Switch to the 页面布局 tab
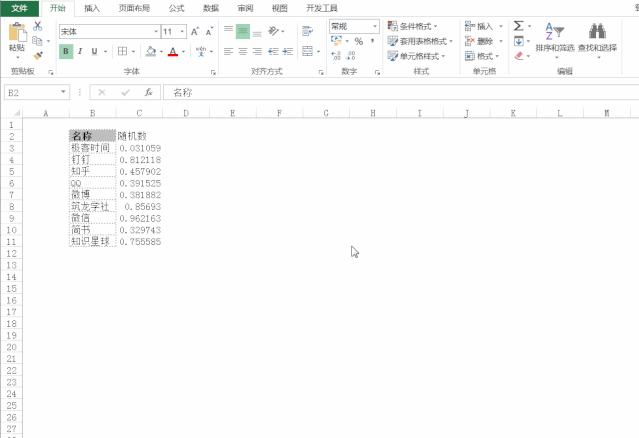The height and width of the screenshot is (438, 639). [134, 8]
